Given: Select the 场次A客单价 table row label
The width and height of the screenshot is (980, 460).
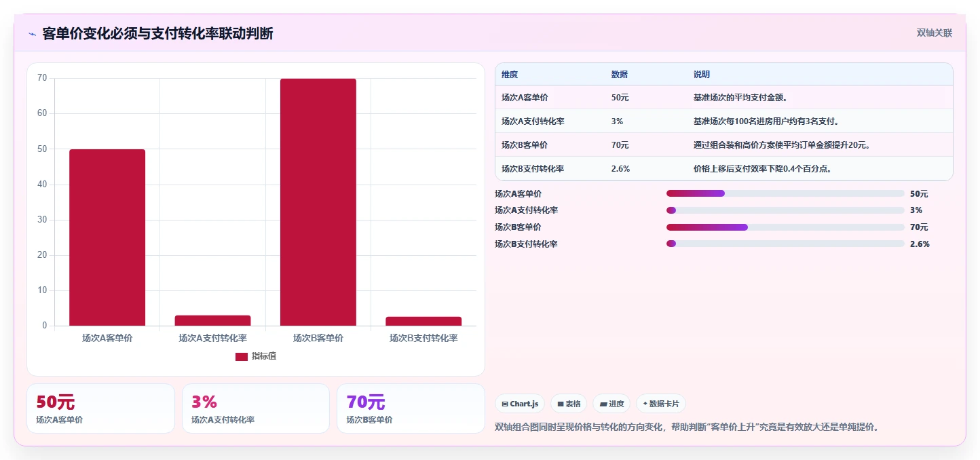Looking at the screenshot, I should [525, 98].
